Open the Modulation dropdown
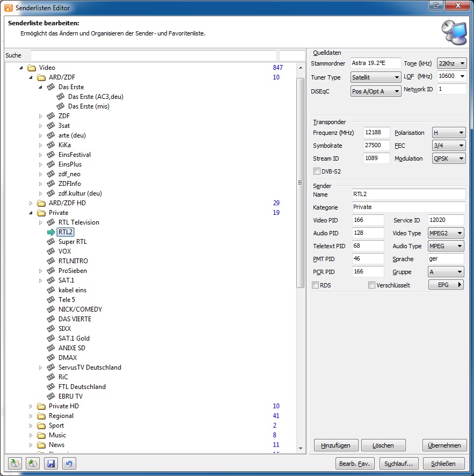The height and width of the screenshot is (476, 474). tap(449, 158)
